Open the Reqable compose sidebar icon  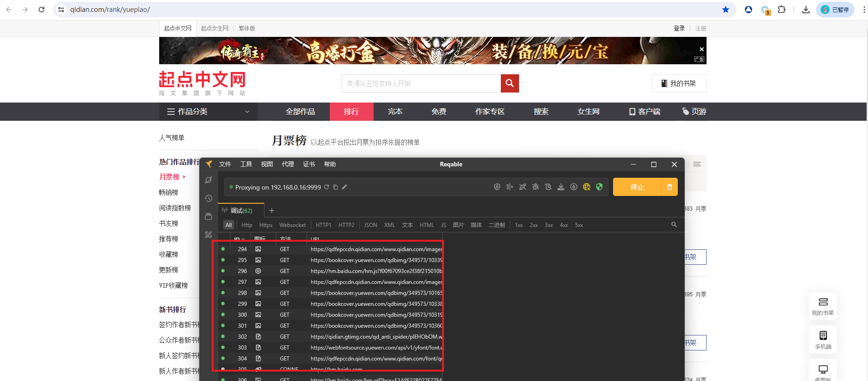click(x=208, y=180)
